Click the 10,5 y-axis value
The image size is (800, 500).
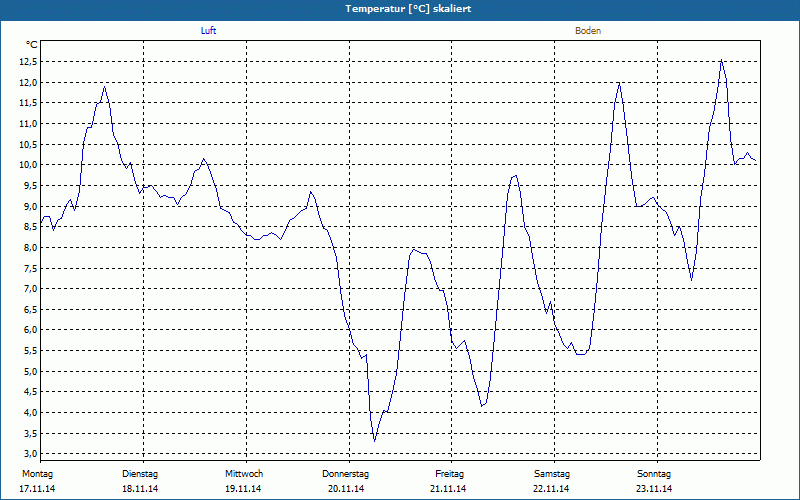pyautogui.click(x=29, y=144)
